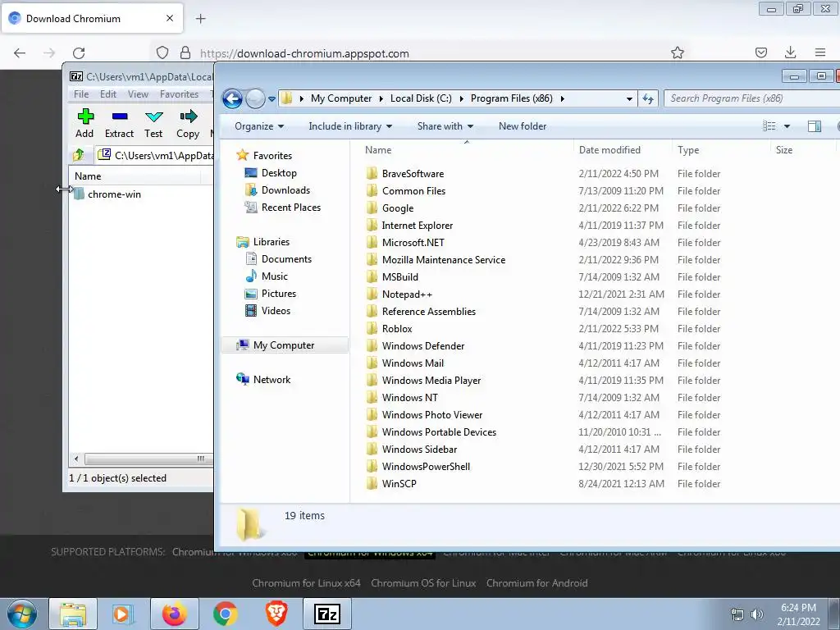Open the Organize dropdown menu
Viewport: 840px width, 630px height.
[x=259, y=126]
